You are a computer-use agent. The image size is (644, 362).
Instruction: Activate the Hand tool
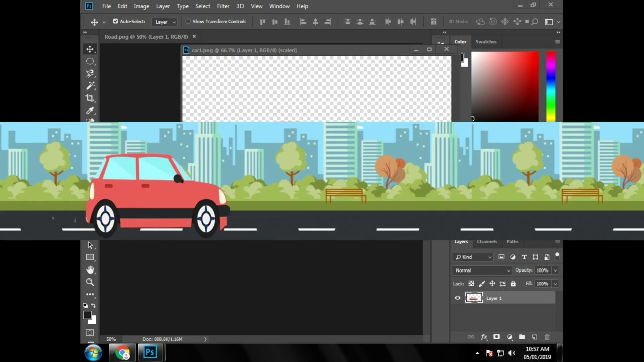pyautogui.click(x=90, y=270)
